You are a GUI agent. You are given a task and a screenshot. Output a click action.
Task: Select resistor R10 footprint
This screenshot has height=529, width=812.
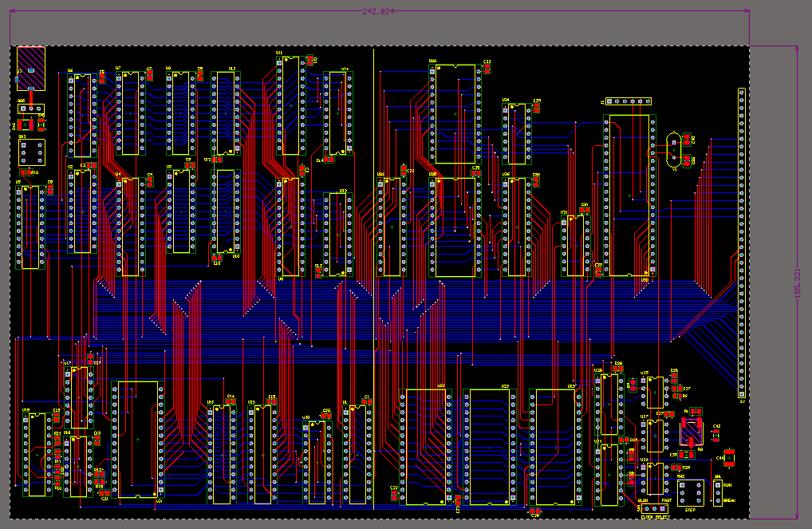pos(26,172)
